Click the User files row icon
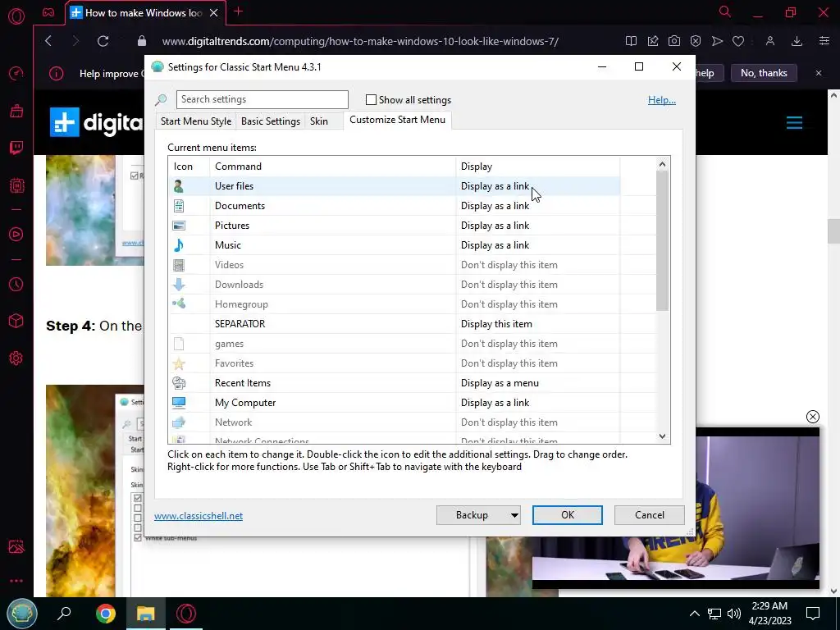 [x=179, y=186]
